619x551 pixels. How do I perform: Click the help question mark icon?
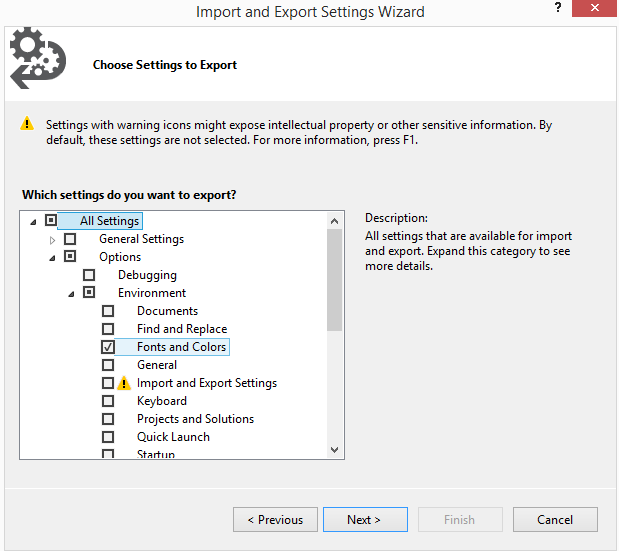(x=558, y=7)
